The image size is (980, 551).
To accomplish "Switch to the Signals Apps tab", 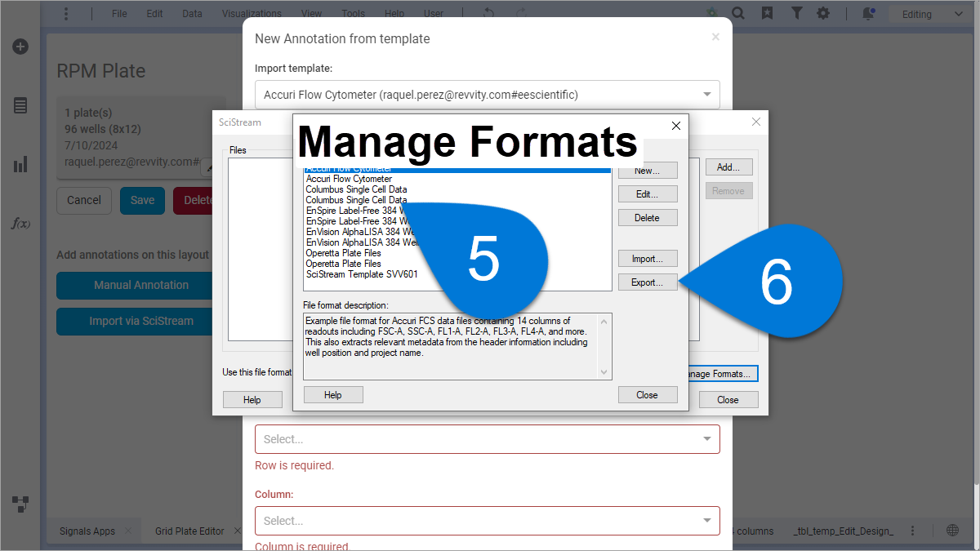I will tap(87, 531).
